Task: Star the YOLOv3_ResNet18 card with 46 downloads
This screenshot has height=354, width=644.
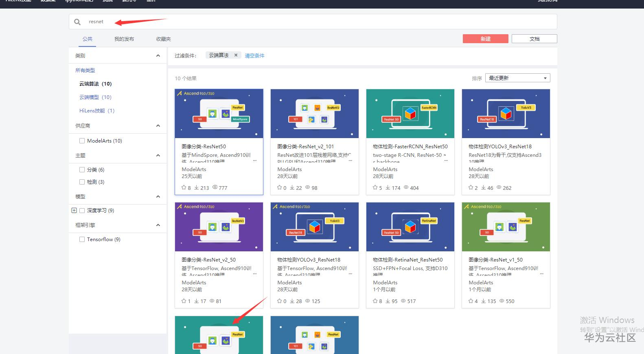Action: coord(471,188)
